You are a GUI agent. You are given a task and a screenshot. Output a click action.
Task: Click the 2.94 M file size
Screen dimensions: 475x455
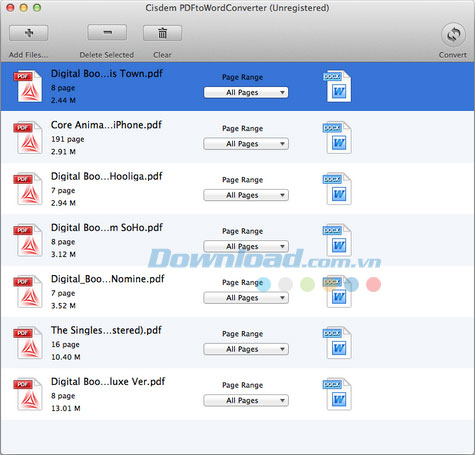63,203
